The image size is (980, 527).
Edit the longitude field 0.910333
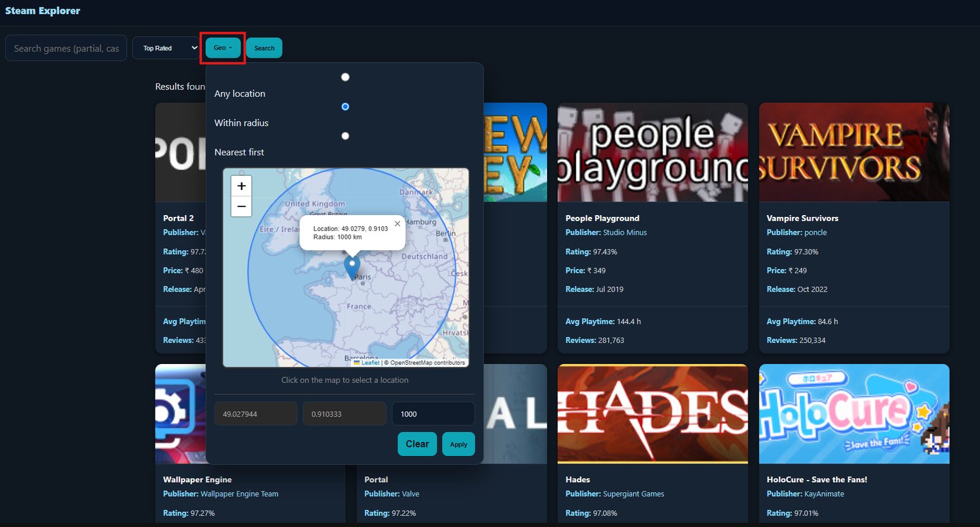tap(345, 414)
